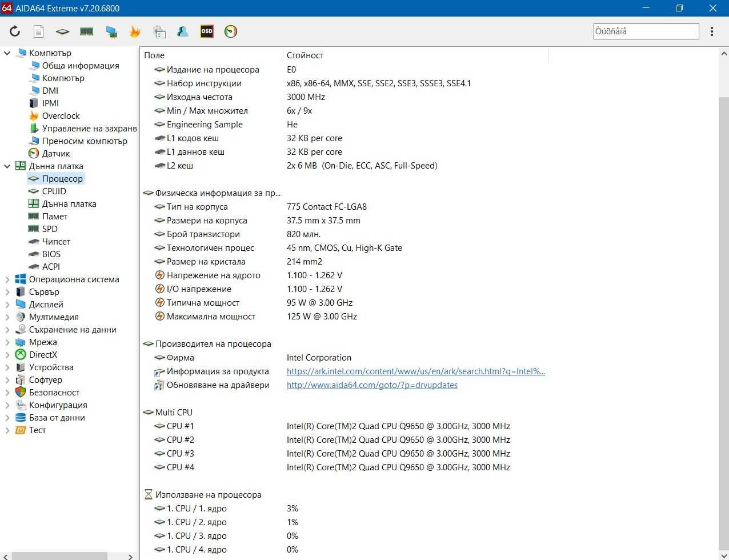729x560 pixels.
Task: Open the Intel ARK product link
Action: pos(416,371)
